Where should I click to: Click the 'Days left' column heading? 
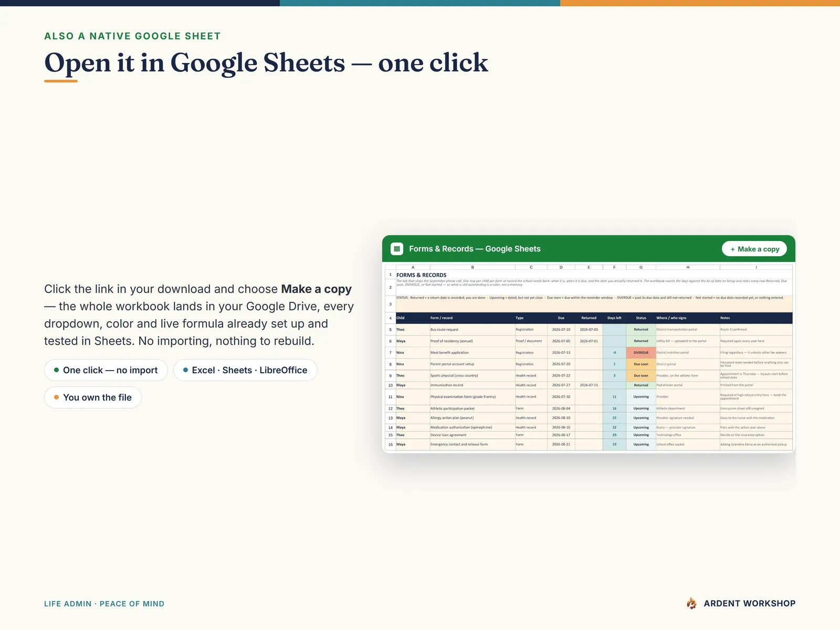click(x=614, y=318)
